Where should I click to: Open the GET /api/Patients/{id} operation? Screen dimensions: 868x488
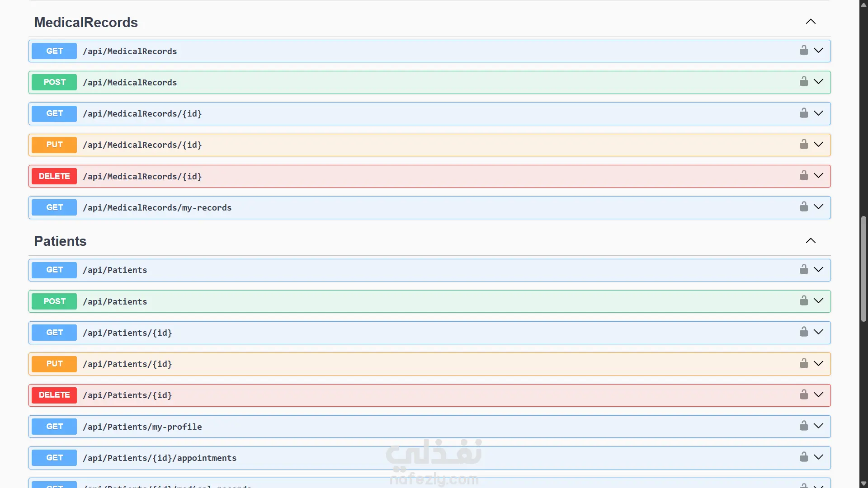127,333
